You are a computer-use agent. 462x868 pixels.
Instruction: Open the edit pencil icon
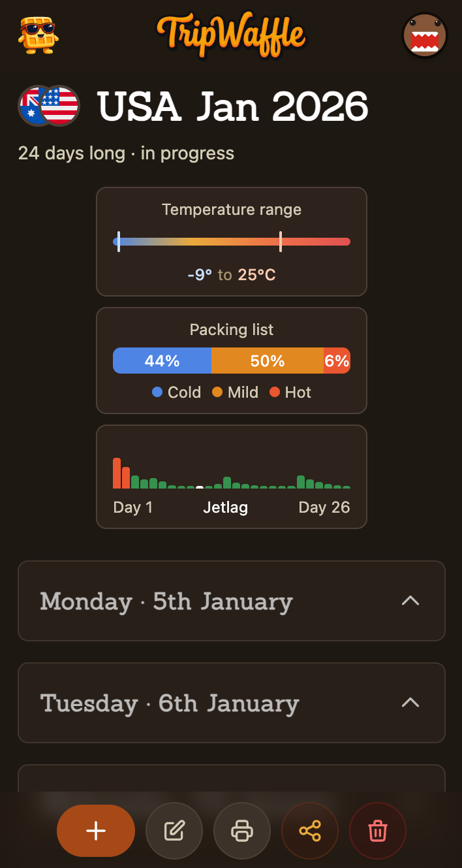pos(174,831)
